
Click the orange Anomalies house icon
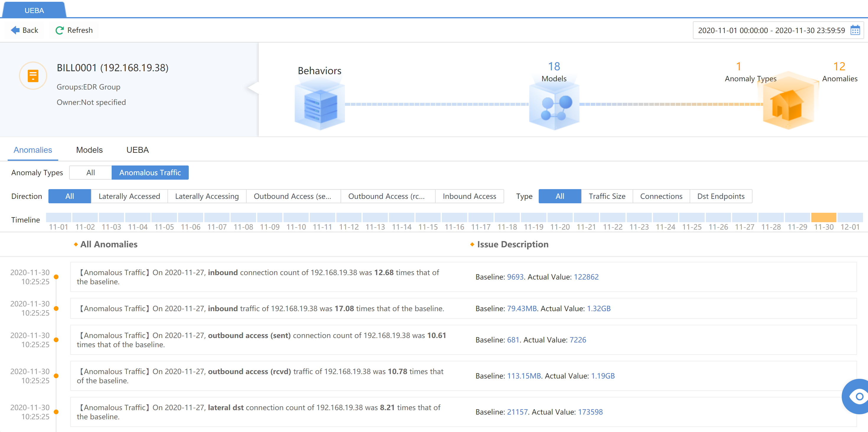(788, 105)
